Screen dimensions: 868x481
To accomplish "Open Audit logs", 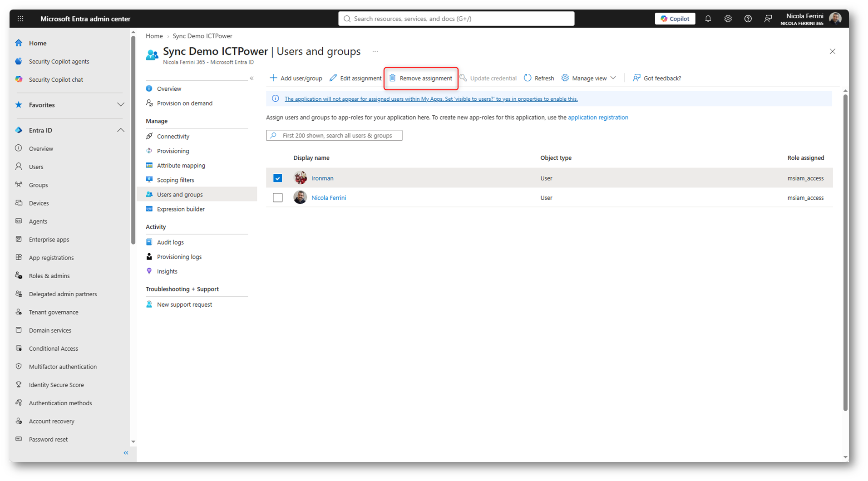I will click(x=170, y=242).
